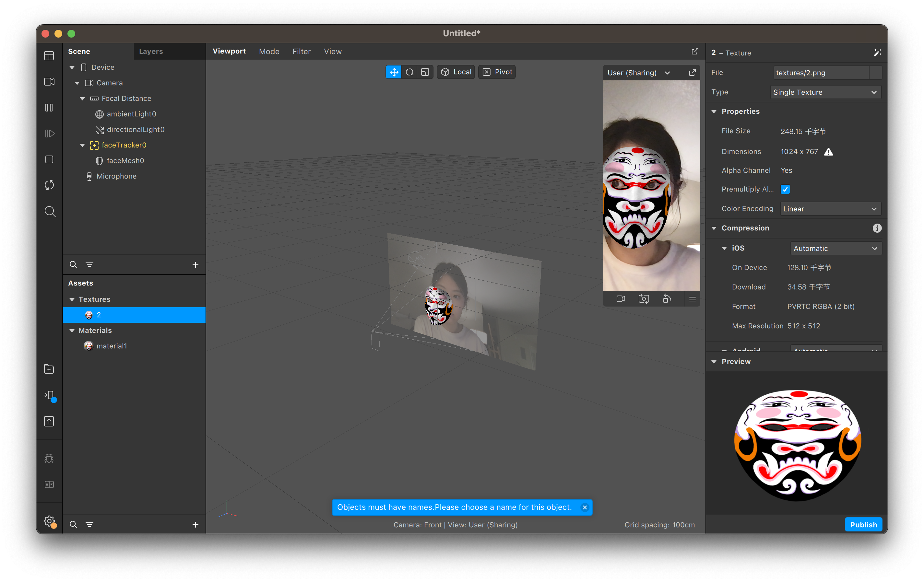Open the iOS Automatic compression dropdown

point(836,248)
